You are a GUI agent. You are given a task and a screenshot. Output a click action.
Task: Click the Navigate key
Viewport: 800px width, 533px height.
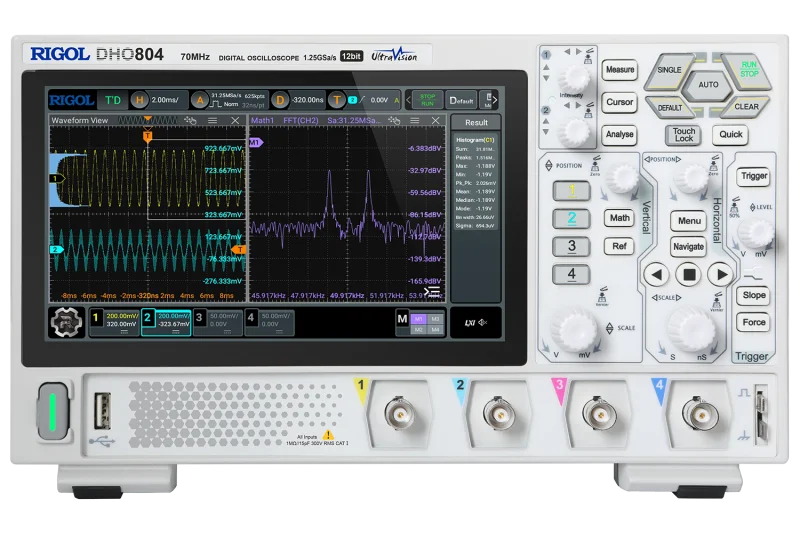pos(688,247)
